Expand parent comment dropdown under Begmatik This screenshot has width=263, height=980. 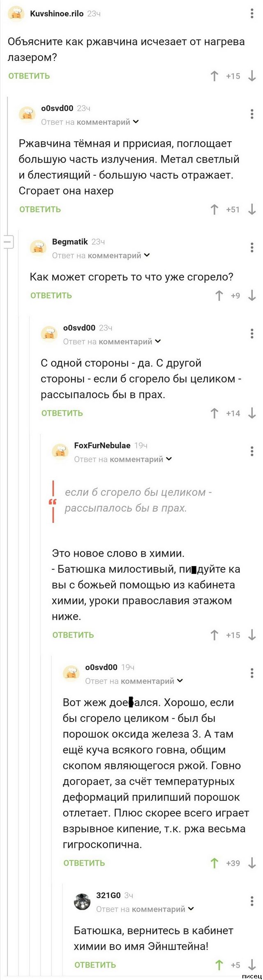pos(147,255)
